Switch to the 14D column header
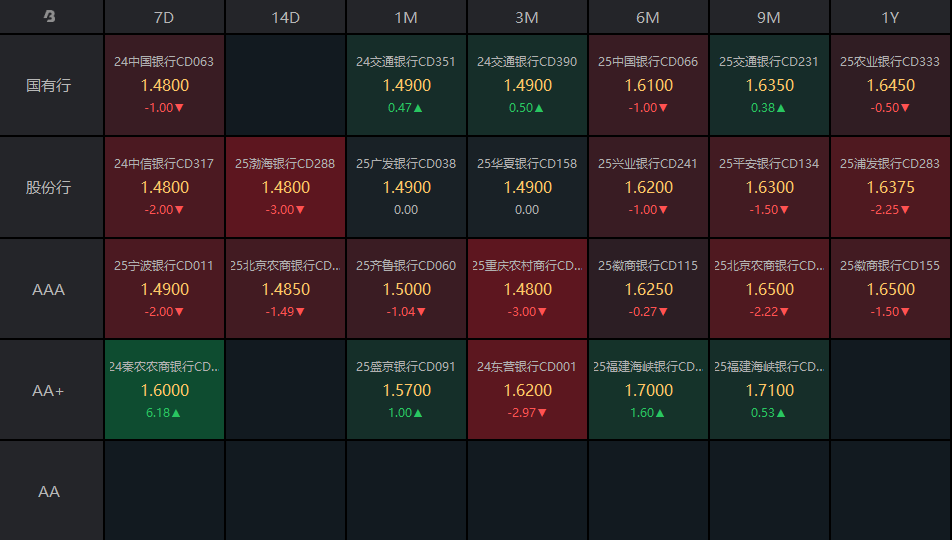Image resolution: width=952 pixels, height=540 pixels. pos(285,18)
